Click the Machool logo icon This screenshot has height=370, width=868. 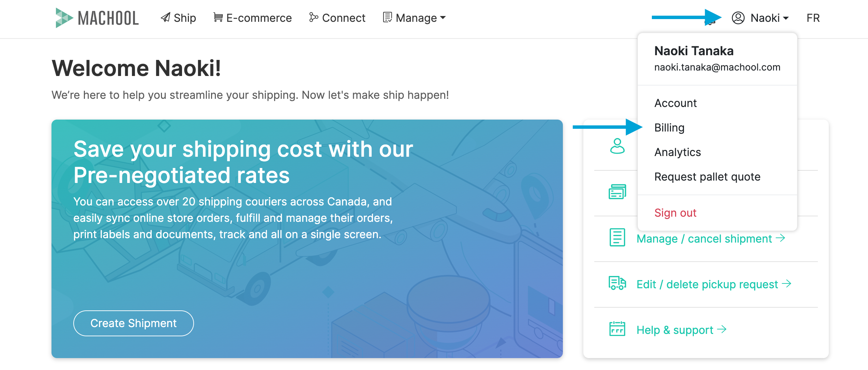pyautogui.click(x=64, y=18)
